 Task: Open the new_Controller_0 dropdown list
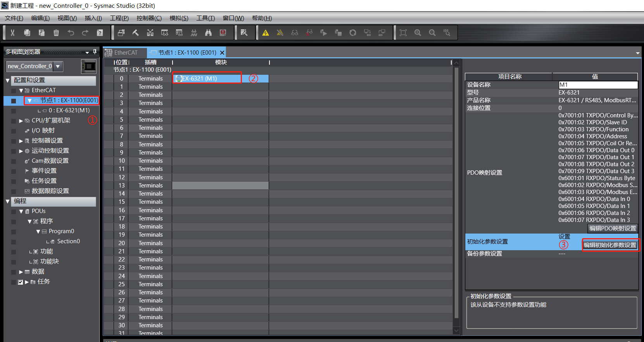click(x=58, y=66)
